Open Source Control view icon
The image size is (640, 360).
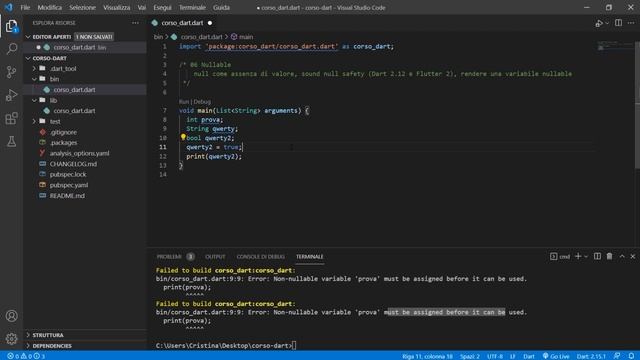pos(11,72)
